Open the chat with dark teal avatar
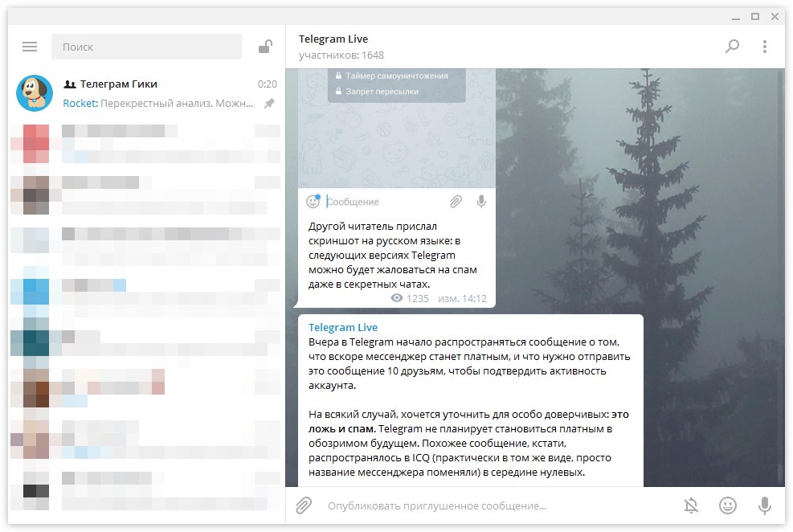This screenshot has width=793, height=532. coord(147,343)
